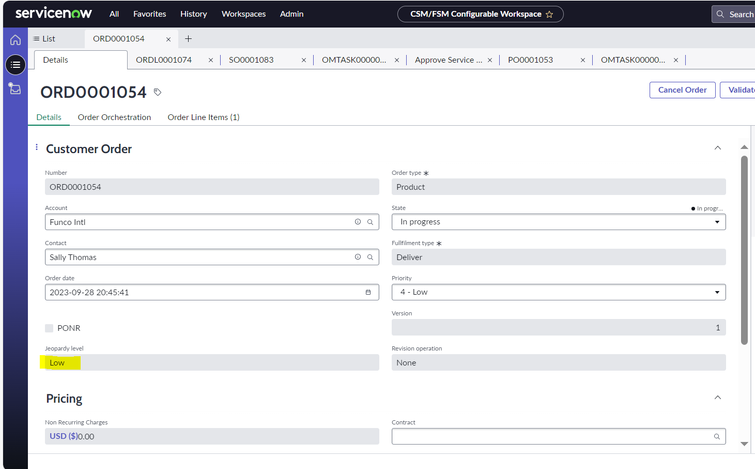755x469 pixels.
Task: Switch to the Approve Service sub-tab
Action: 448,60
